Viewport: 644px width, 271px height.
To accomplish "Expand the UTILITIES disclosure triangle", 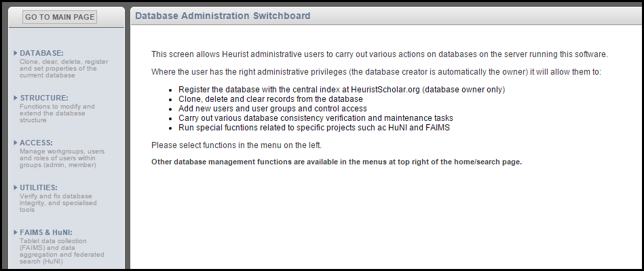I will click(x=16, y=187).
